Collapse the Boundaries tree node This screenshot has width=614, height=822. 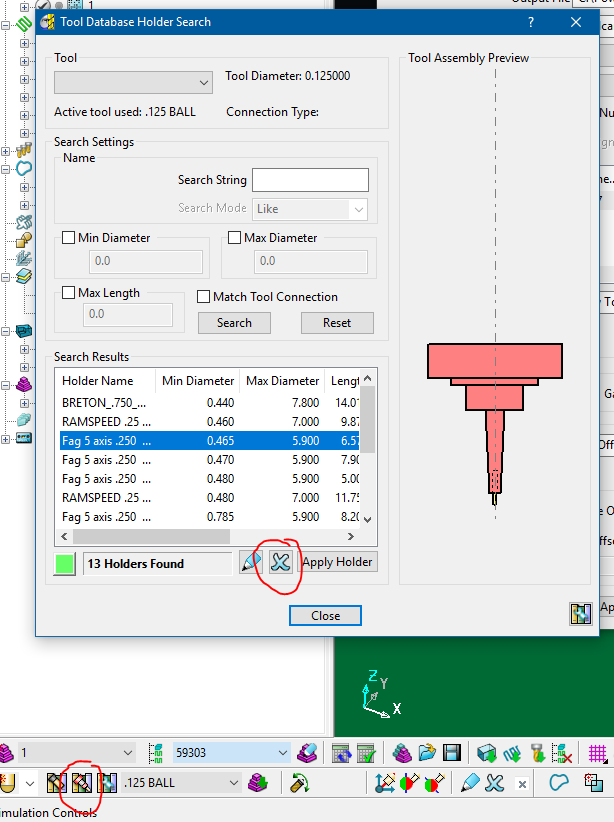[6, 169]
